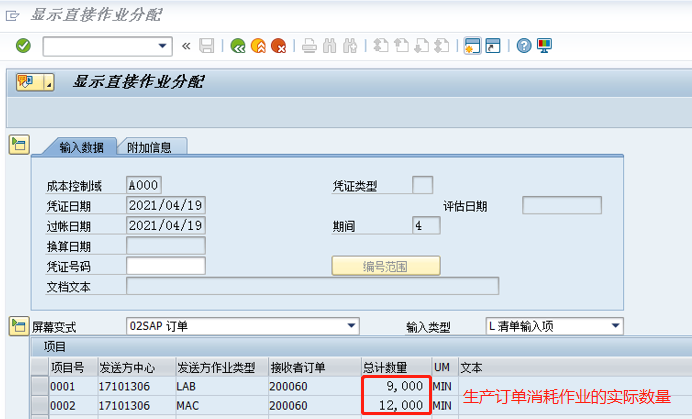Click the 凭证号码 input field
This screenshot has height=419, width=692.
click(x=166, y=266)
